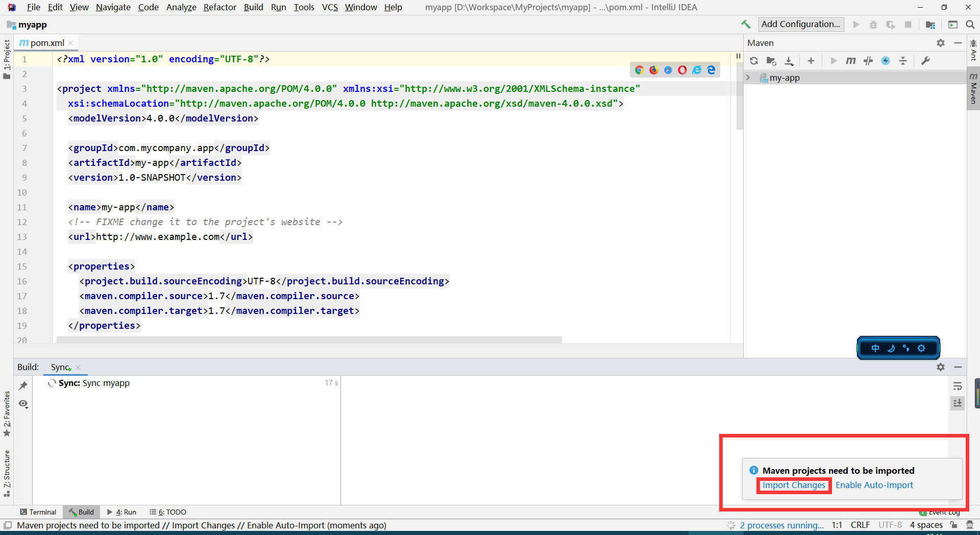Open the 6: TODO tool window

pyautogui.click(x=168, y=512)
